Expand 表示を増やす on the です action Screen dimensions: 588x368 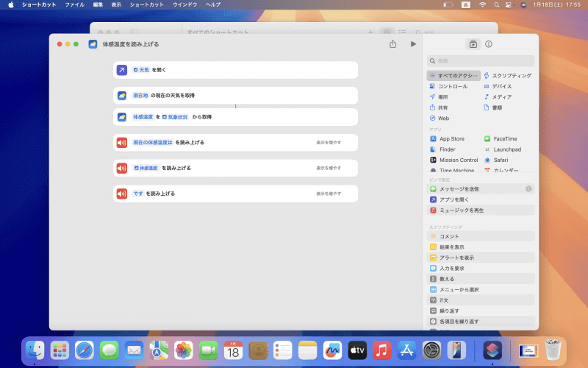[329, 194]
